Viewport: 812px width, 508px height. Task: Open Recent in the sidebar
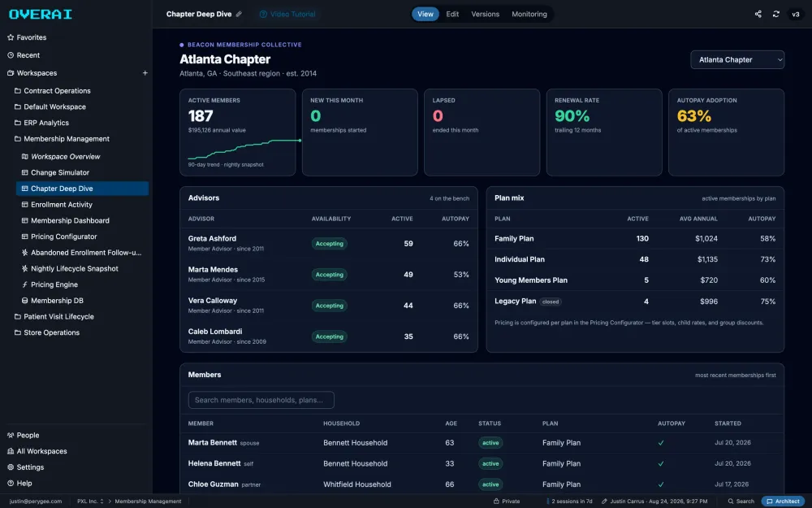click(x=24, y=55)
